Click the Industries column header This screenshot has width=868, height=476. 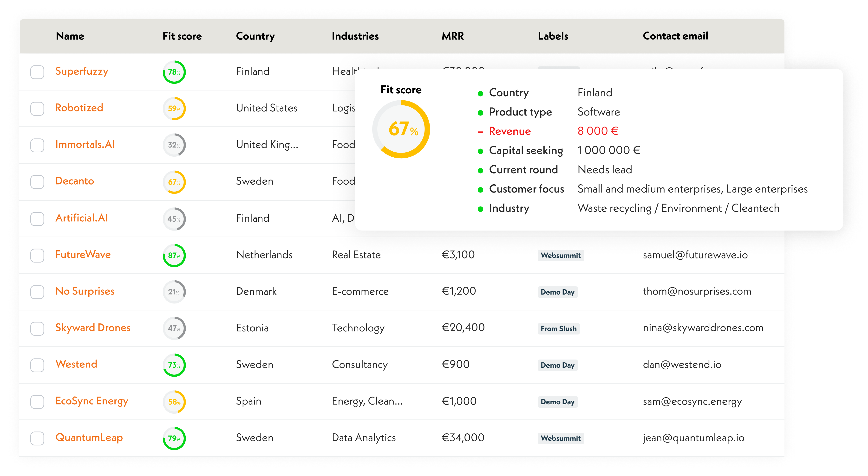tap(355, 36)
